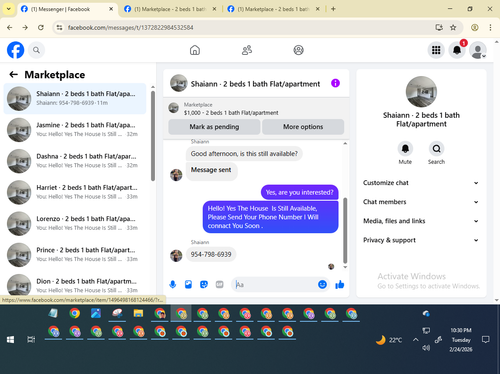Open the taskbar clock showing 10:30 PM

coord(461,340)
